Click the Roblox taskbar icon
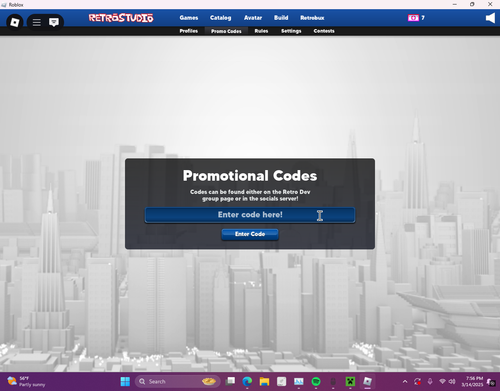This screenshot has width=500, height=391. (x=367, y=381)
